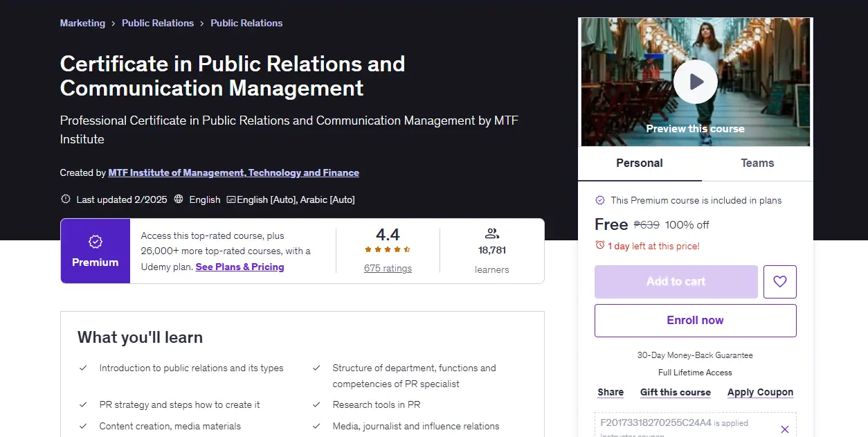The width and height of the screenshot is (868, 437).
Task: Click '30-Day Money-Back Guarantee' text
Action: click(695, 355)
